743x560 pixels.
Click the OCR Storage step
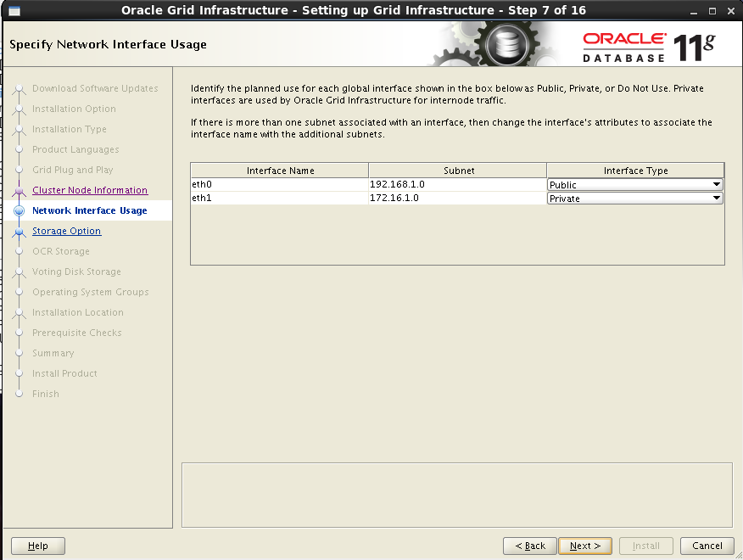[x=61, y=251]
